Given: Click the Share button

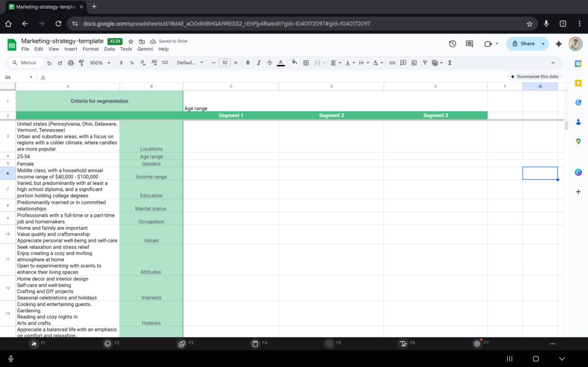Looking at the screenshot, I should click(x=523, y=44).
